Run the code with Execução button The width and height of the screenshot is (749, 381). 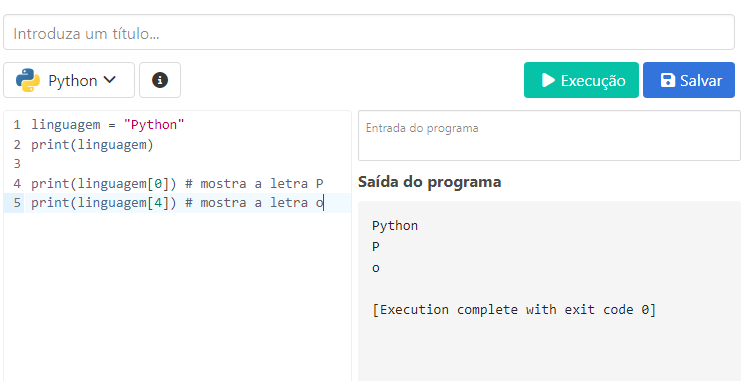581,80
